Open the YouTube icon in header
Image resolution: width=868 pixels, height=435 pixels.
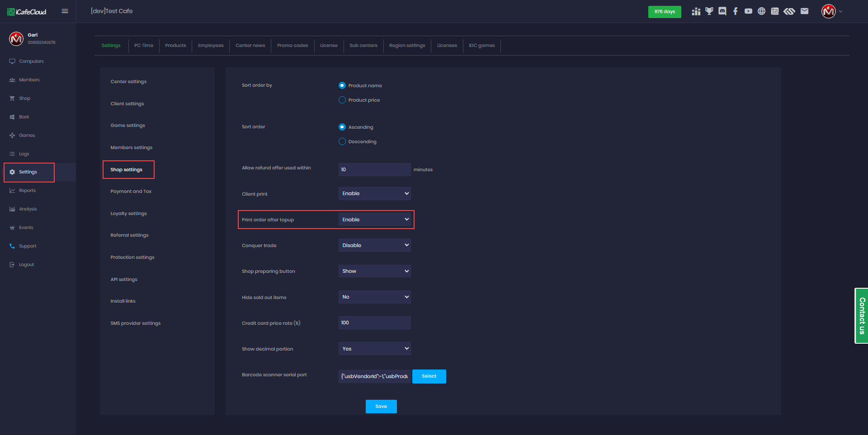click(x=748, y=11)
